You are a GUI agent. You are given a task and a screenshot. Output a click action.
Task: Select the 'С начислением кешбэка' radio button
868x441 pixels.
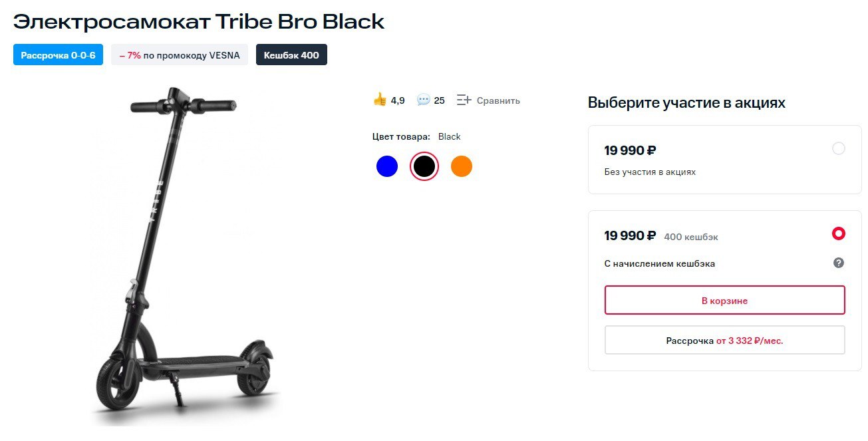pos(839,233)
